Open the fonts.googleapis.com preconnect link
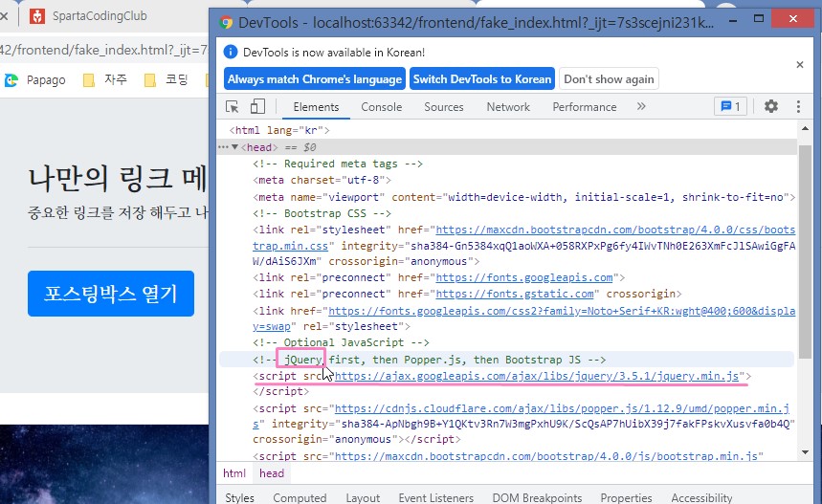This screenshot has width=822, height=504. (x=524, y=277)
